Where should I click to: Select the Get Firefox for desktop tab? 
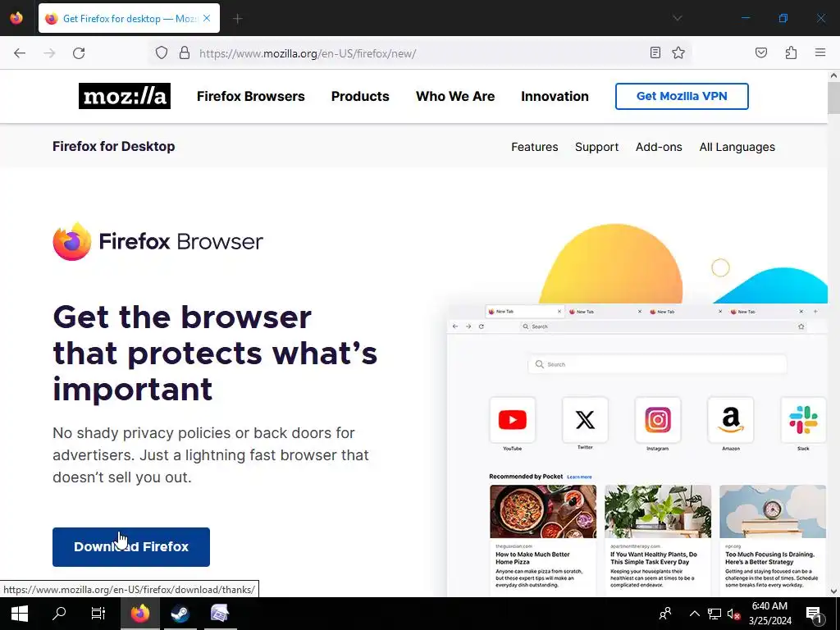tap(129, 18)
